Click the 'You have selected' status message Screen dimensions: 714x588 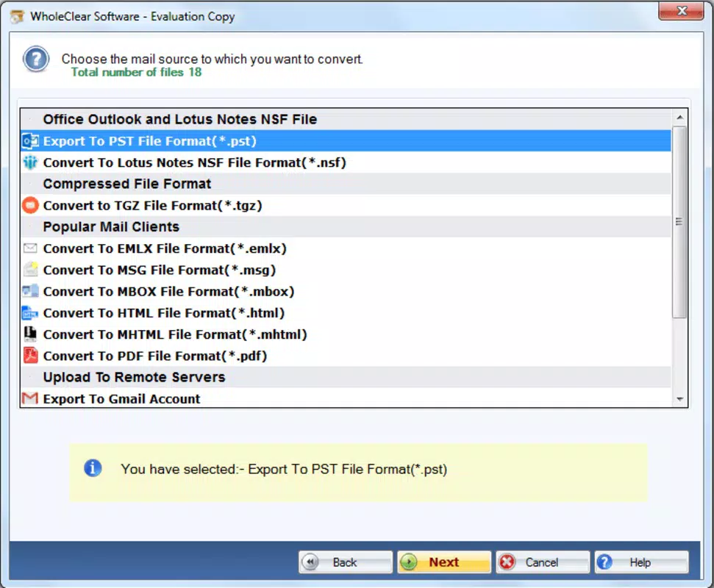coord(284,469)
